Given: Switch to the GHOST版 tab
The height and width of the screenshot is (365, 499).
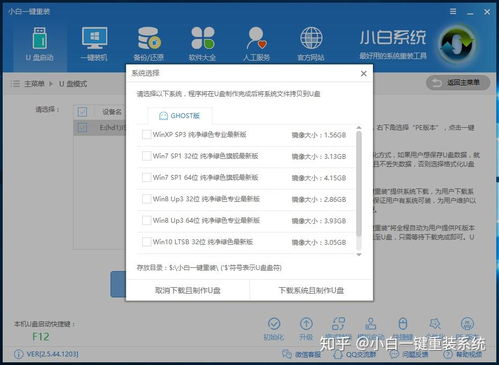Looking at the screenshot, I should [179, 116].
